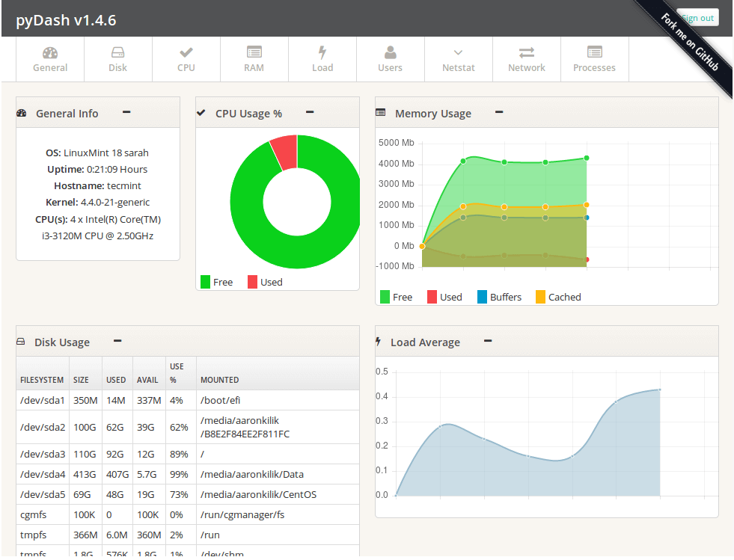This screenshot has width=734, height=560.
Task: Click the General dashboard gauge icon
Action: point(50,52)
